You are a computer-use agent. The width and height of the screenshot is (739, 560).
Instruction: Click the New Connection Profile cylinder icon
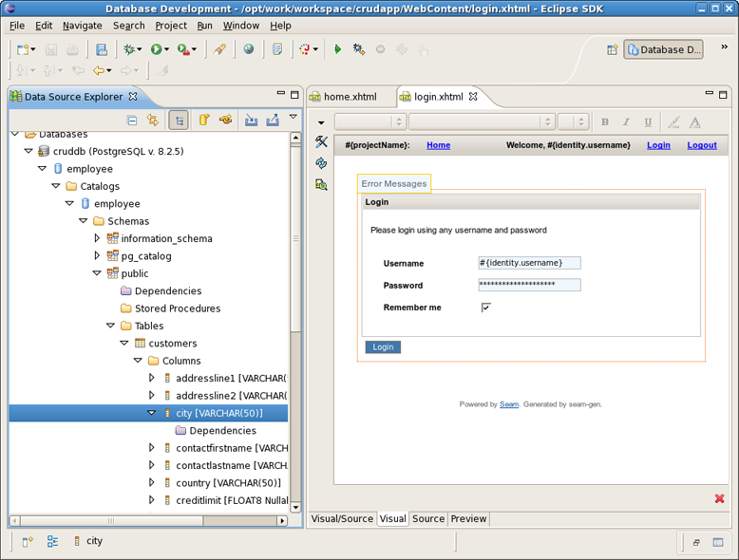click(204, 121)
